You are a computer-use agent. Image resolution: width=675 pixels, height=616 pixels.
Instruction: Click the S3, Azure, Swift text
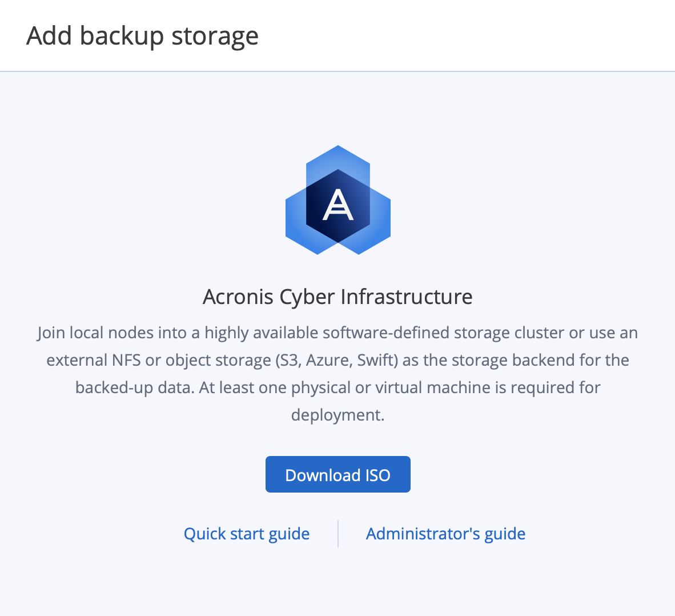tap(336, 360)
